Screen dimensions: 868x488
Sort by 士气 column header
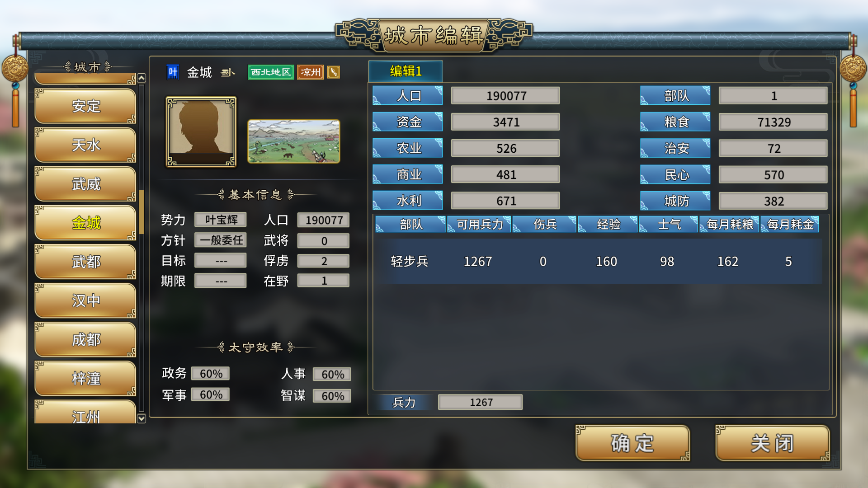point(669,224)
